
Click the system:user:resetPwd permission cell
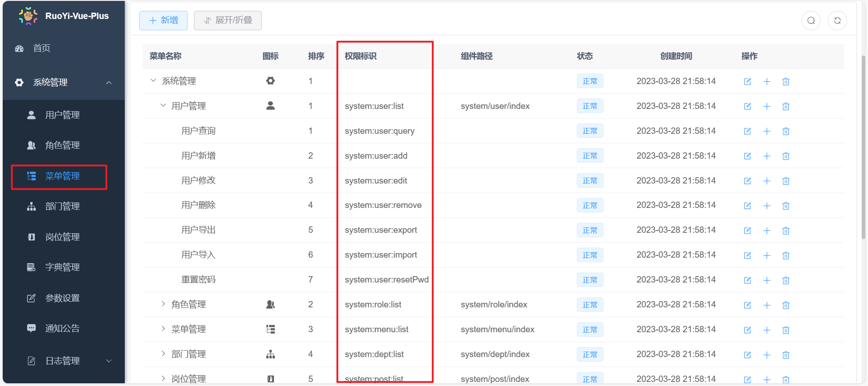pyautogui.click(x=387, y=280)
